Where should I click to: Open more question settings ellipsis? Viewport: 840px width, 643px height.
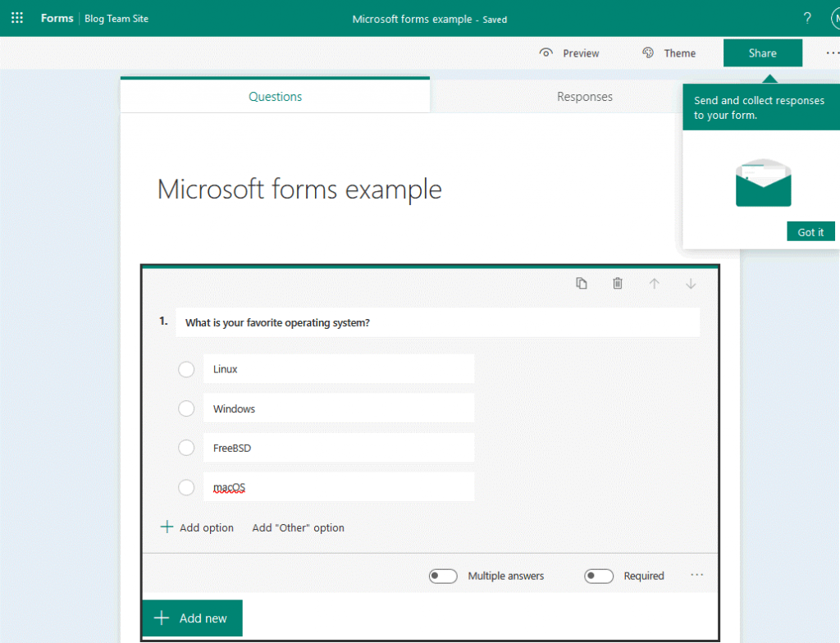[696, 576]
